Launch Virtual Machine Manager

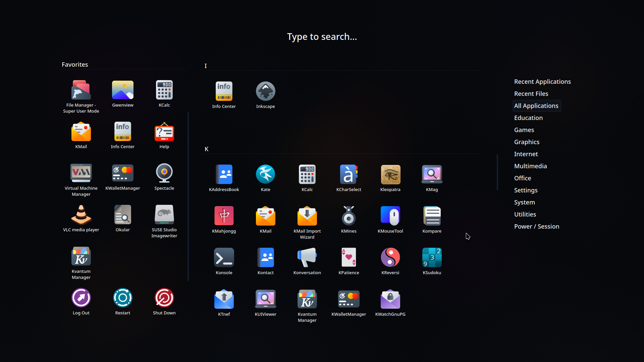81,180
